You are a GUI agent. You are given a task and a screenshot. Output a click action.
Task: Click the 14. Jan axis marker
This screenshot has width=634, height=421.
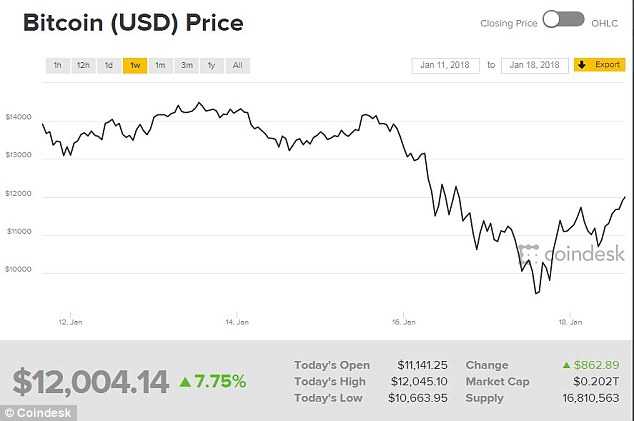[x=237, y=322]
